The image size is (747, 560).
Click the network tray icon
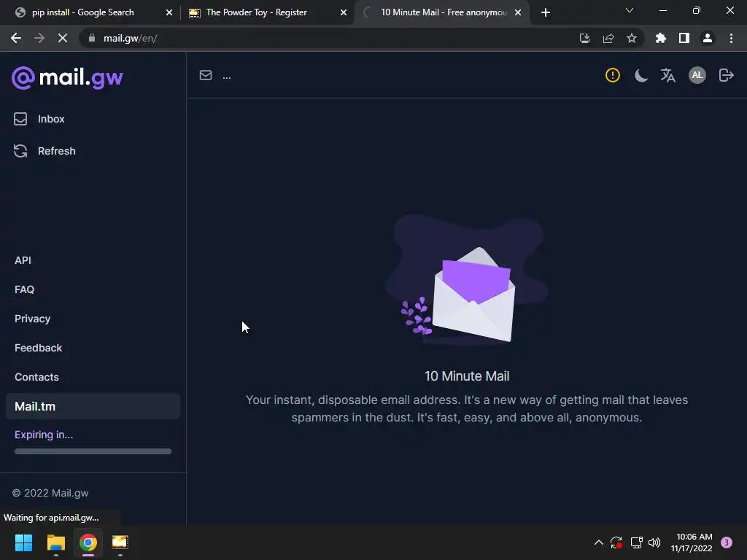click(636, 542)
